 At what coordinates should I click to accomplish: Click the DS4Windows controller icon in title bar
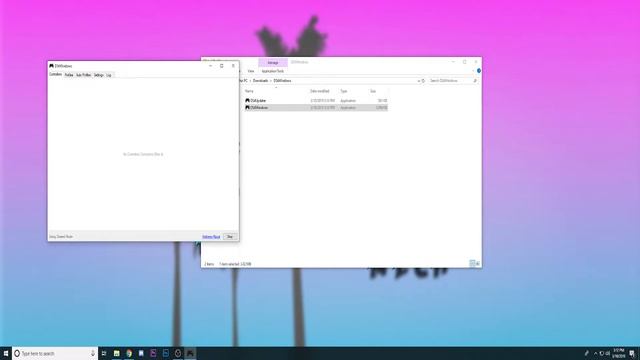click(x=51, y=66)
